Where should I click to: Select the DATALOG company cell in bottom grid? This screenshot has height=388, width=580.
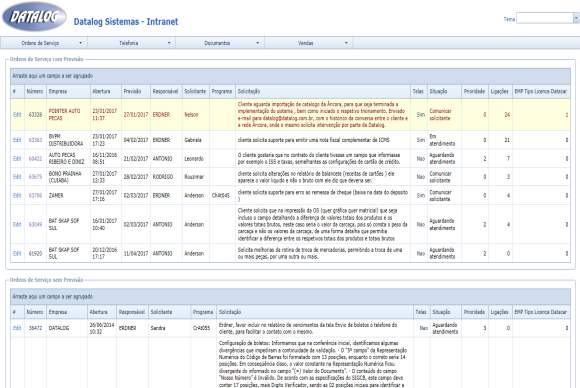(x=67, y=328)
